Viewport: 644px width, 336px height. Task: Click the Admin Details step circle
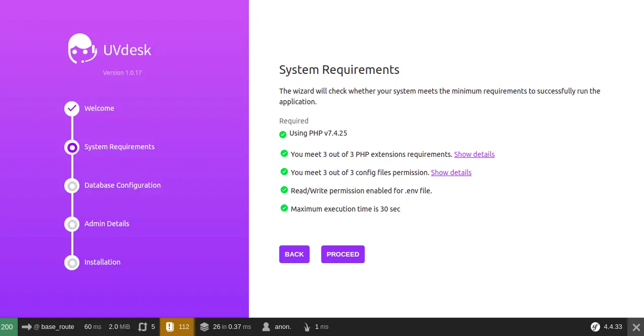pyautogui.click(x=72, y=224)
